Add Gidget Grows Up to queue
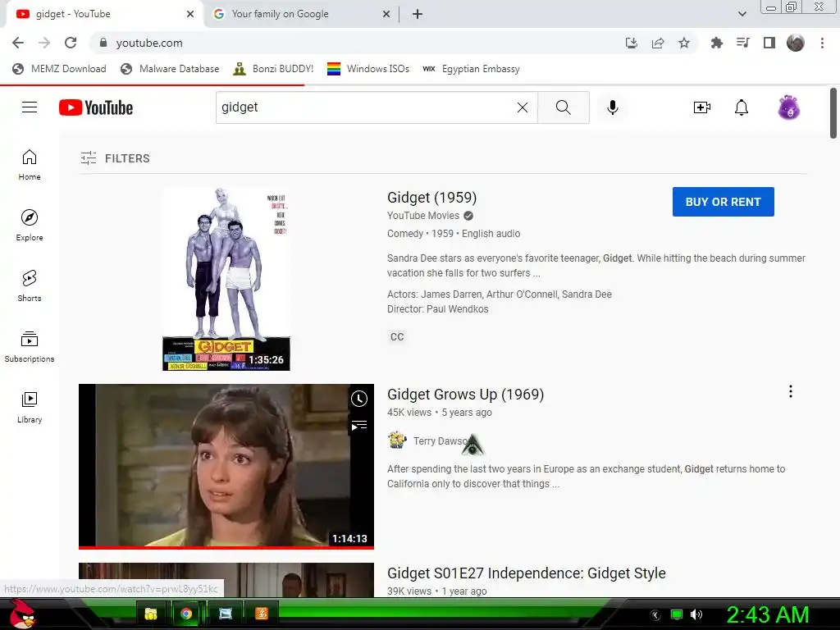Screen dimensions: 840x630 [x=359, y=426]
